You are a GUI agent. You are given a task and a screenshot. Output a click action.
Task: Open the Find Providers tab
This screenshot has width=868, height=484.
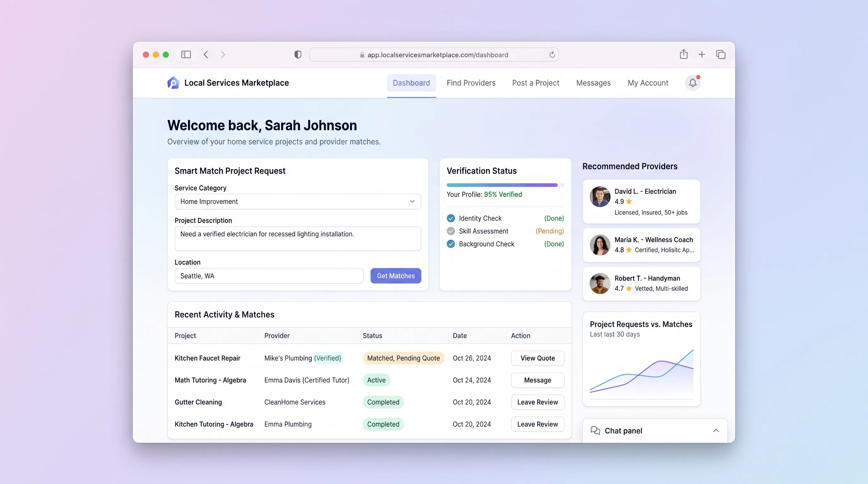point(471,83)
